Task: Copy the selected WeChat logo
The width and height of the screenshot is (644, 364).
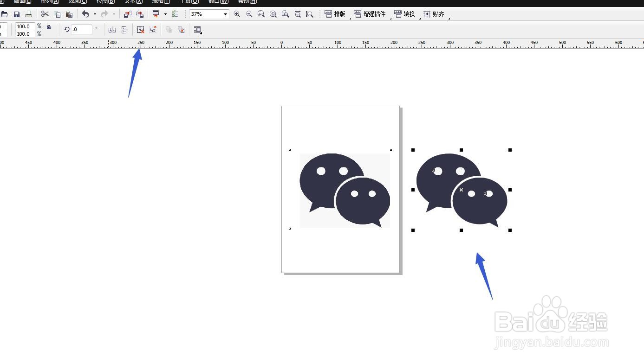Action: [57, 13]
